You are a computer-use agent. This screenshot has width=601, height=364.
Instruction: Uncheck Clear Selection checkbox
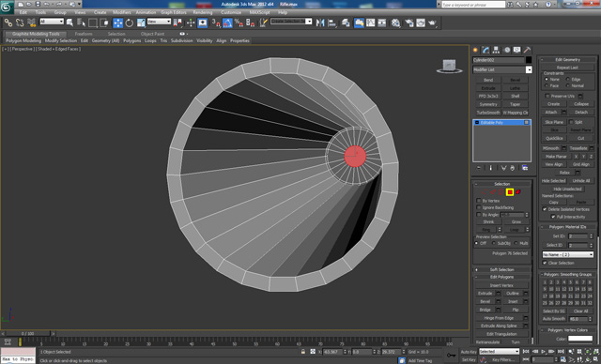pos(545,263)
